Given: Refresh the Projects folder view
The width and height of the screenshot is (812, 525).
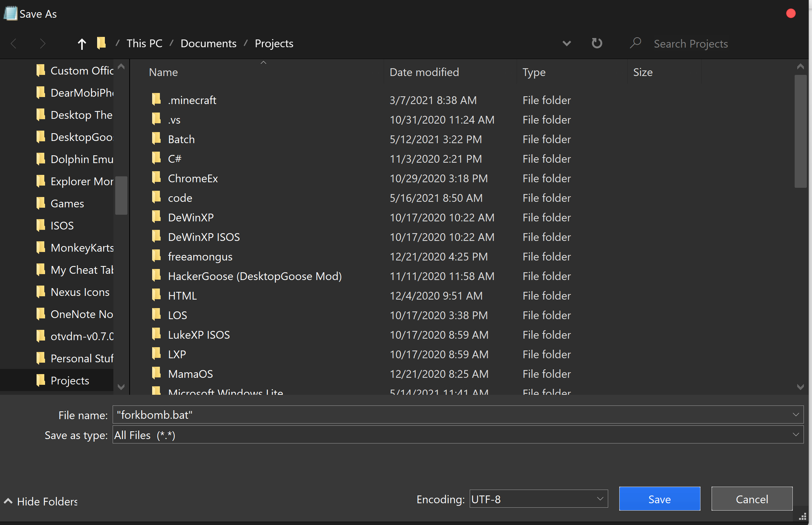Looking at the screenshot, I should pyautogui.click(x=597, y=43).
